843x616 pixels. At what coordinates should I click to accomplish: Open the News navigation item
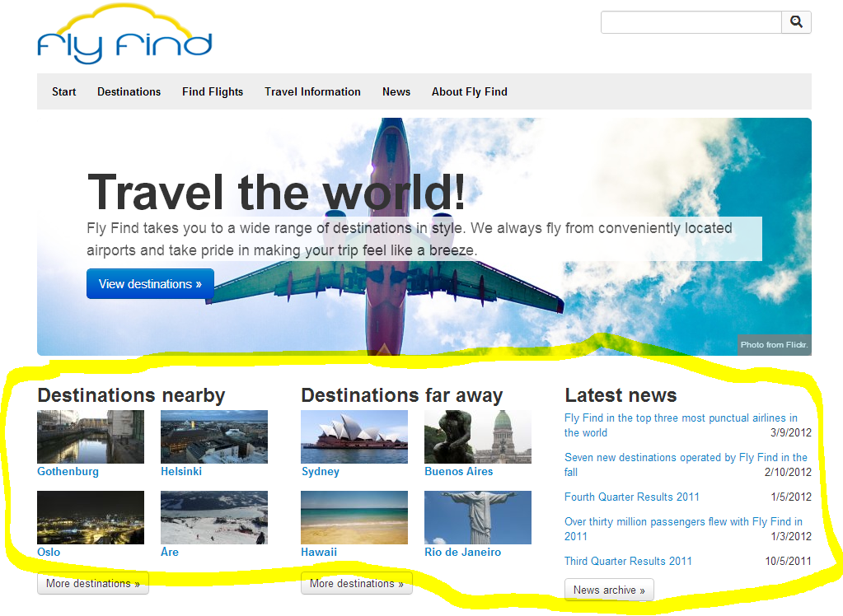click(396, 91)
